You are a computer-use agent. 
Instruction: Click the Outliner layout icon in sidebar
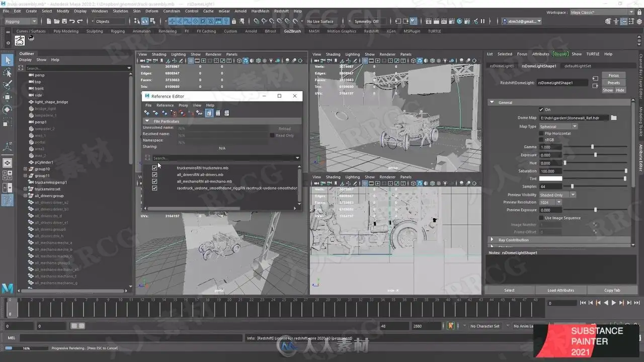tap(8, 200)
